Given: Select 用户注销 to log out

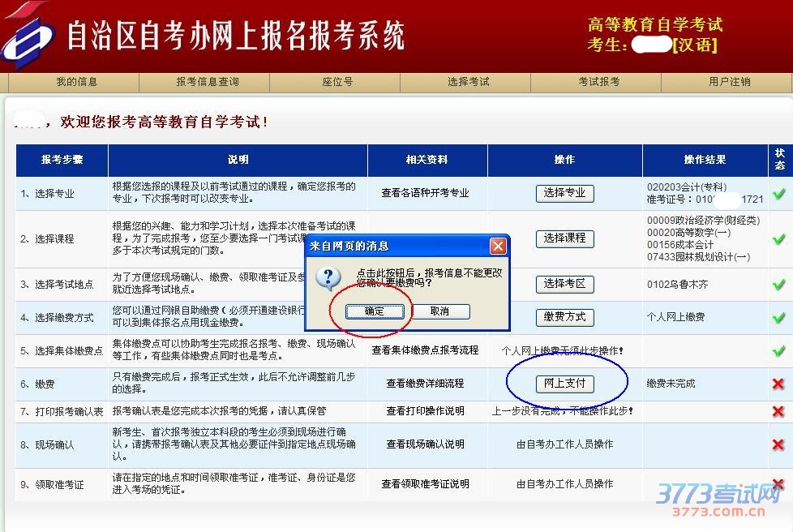Looking at the screenshot, I should (729, 82).
